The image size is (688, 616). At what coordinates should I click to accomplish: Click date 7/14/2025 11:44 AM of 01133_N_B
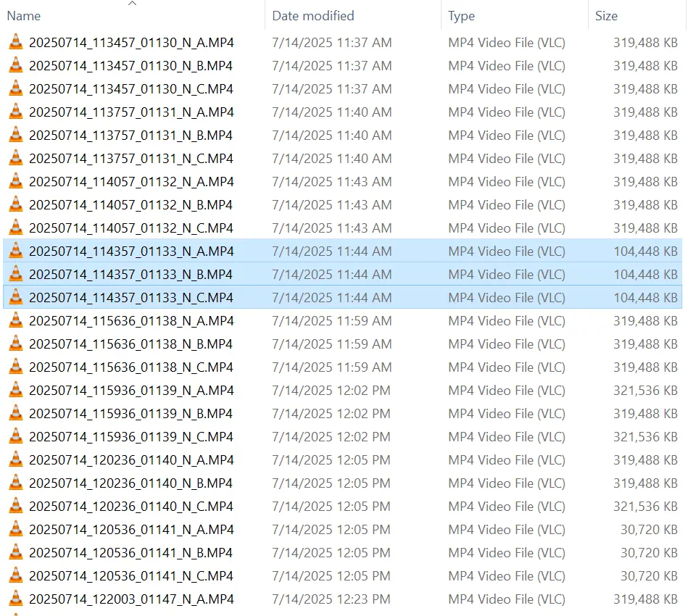point(332,275)
